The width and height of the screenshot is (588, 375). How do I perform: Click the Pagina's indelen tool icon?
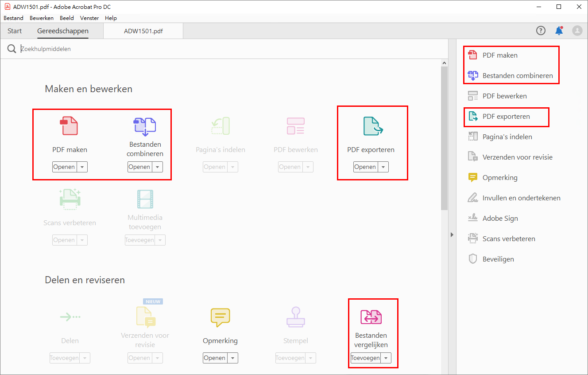pos(220,126)
